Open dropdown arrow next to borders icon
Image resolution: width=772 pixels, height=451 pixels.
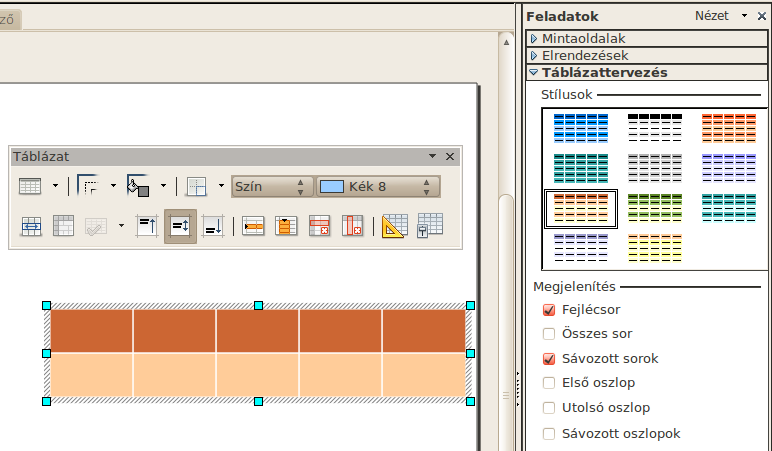(x=221, y=186)
